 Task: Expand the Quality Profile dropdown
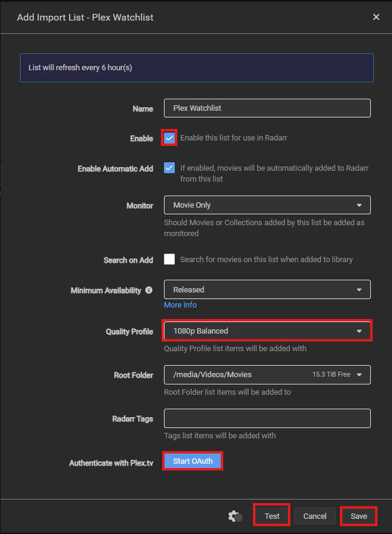267,331
